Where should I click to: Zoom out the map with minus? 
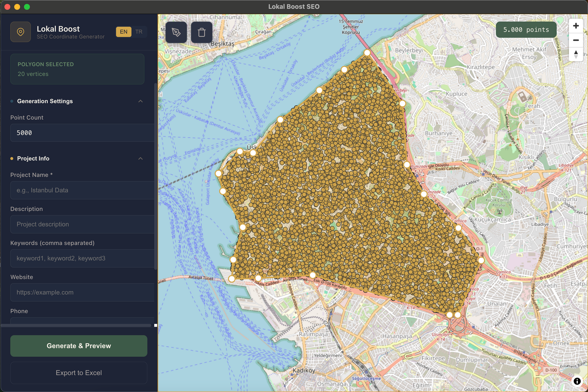coord(576,40)
